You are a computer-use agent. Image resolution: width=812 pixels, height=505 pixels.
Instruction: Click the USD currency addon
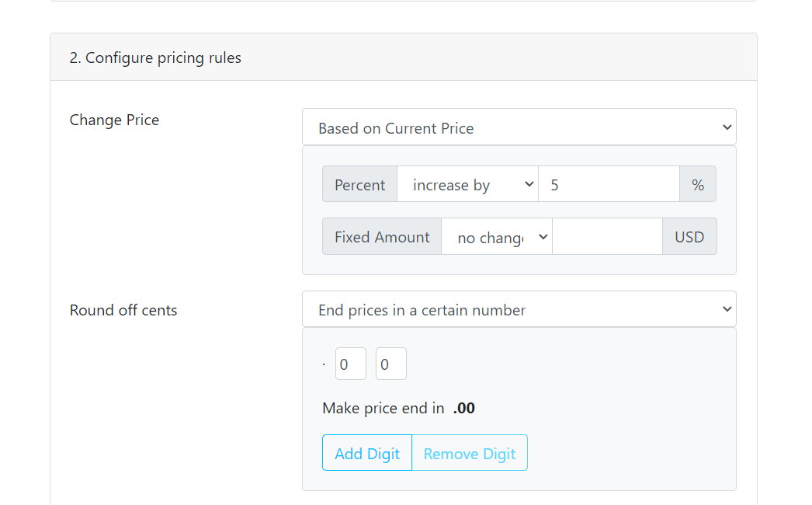689,237
